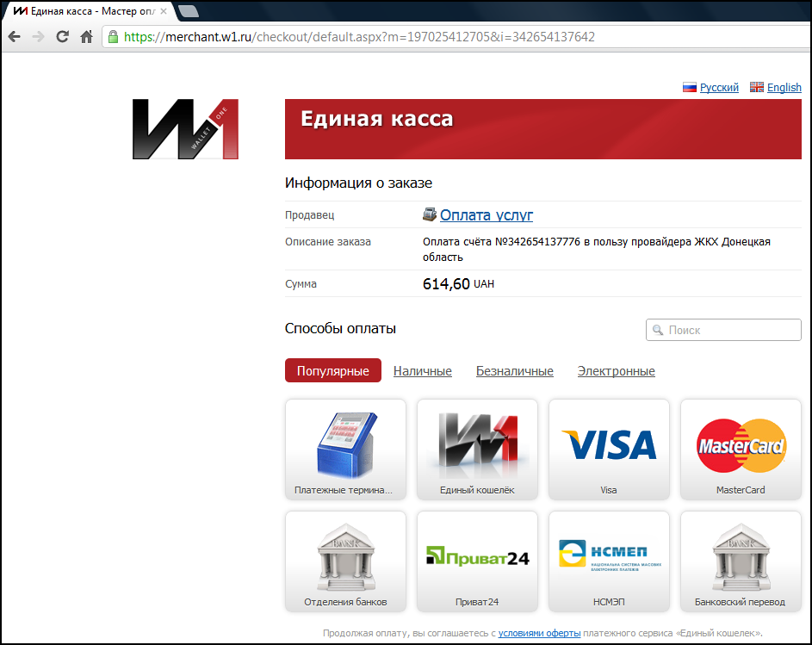Pay with Visa card
This screenshot has height=645, width=812.
point(609,450)
